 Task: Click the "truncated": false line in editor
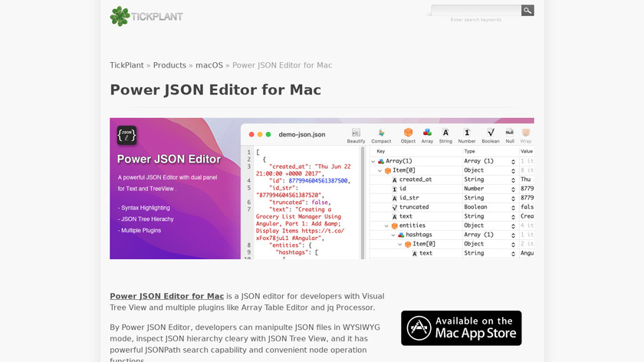[x=300, y=202]
